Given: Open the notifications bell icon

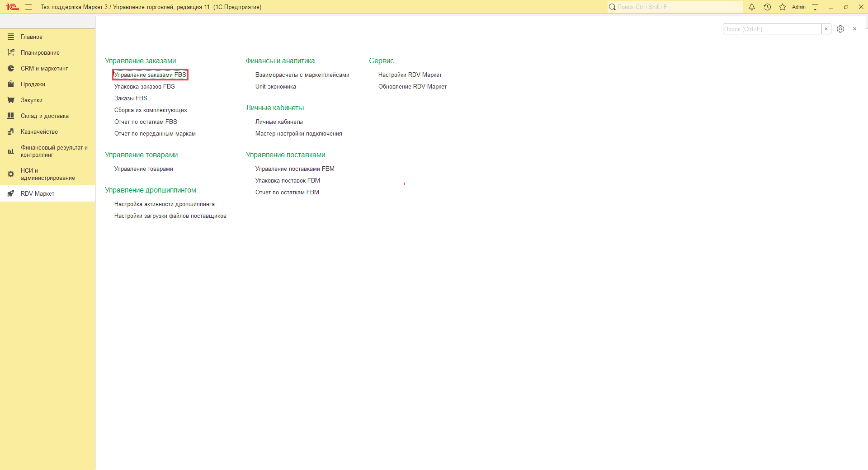Looking at the screenshot, I should coord(752,7).
